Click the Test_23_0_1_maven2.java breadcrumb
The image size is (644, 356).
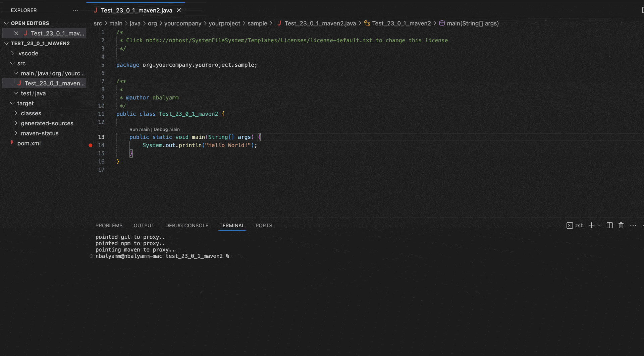pos(320,23)
